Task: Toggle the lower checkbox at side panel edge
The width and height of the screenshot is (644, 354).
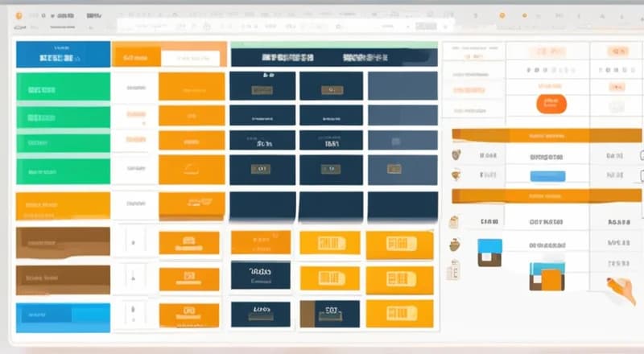Action: [641, 175]
